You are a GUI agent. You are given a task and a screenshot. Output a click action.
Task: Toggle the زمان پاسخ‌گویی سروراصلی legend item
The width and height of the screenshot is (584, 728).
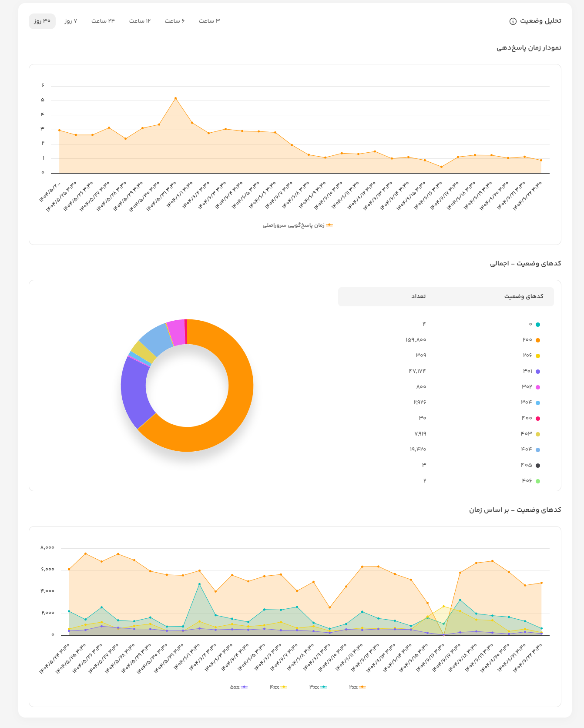(x=298, y=225)
